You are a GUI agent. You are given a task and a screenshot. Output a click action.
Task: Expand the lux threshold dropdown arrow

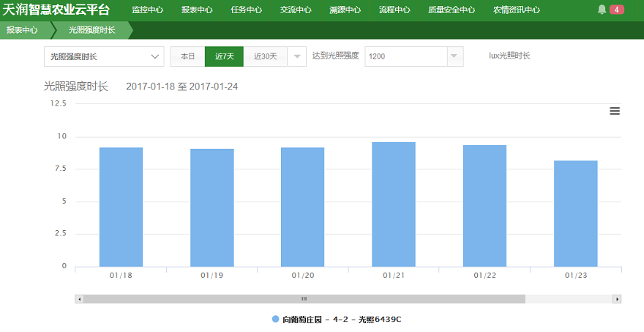(x=454, y=56)
